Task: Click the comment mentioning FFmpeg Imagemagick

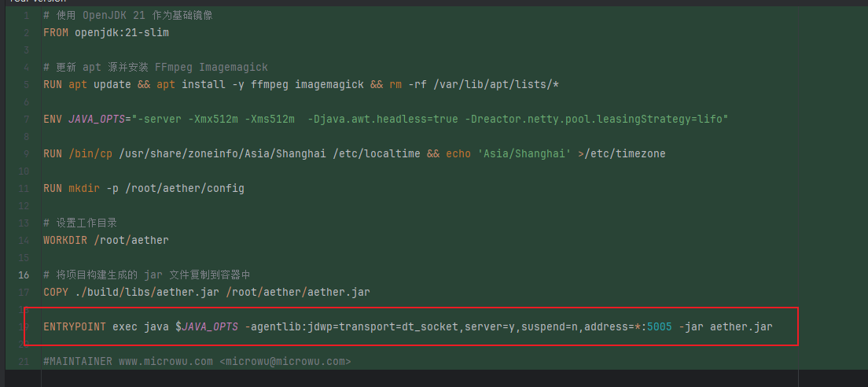Action: pyautogui.click(x=156, y=68)
